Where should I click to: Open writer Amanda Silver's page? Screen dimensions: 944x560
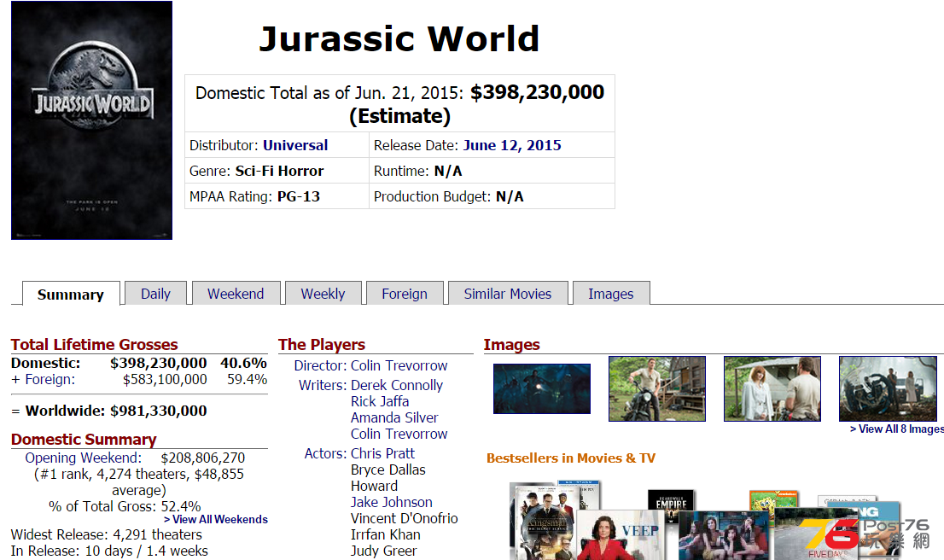[x=394, y=417]
